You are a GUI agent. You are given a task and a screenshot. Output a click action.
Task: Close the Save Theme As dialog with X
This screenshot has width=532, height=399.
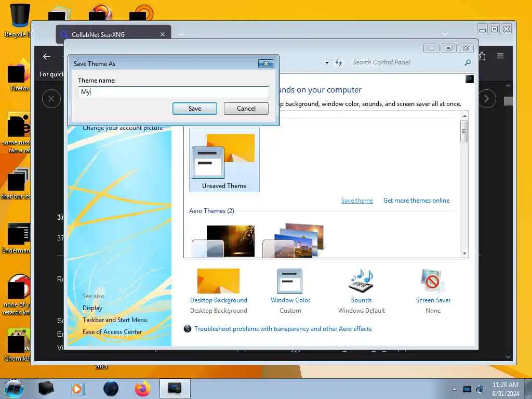coord(266,63)
